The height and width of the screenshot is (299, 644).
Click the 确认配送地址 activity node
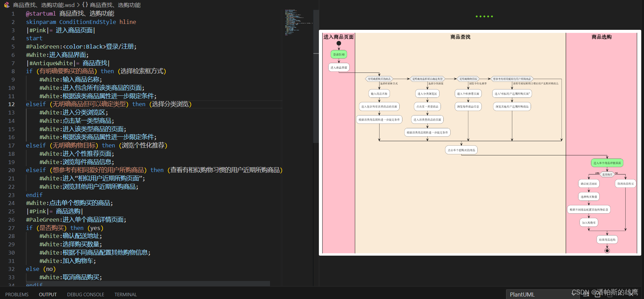tap(589, 184)
